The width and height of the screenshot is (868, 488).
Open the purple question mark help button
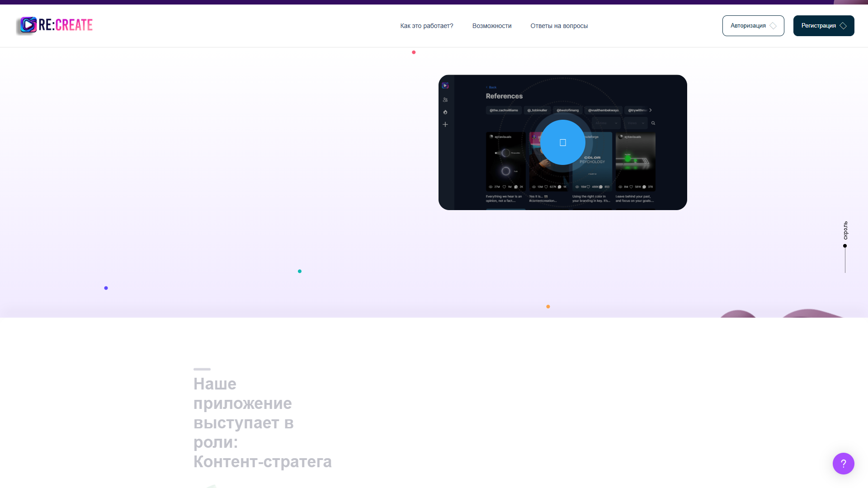coord(844,464)
